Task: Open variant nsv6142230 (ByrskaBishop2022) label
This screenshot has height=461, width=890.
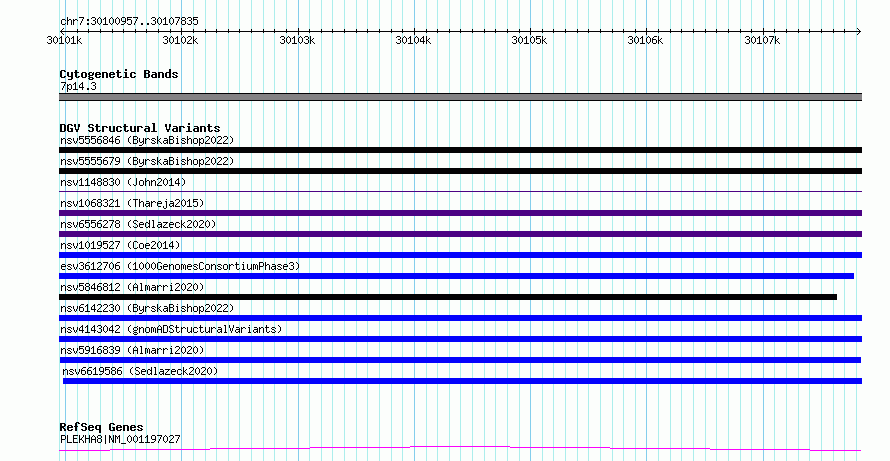Action: pyautogui.click(x=147, y=308)
